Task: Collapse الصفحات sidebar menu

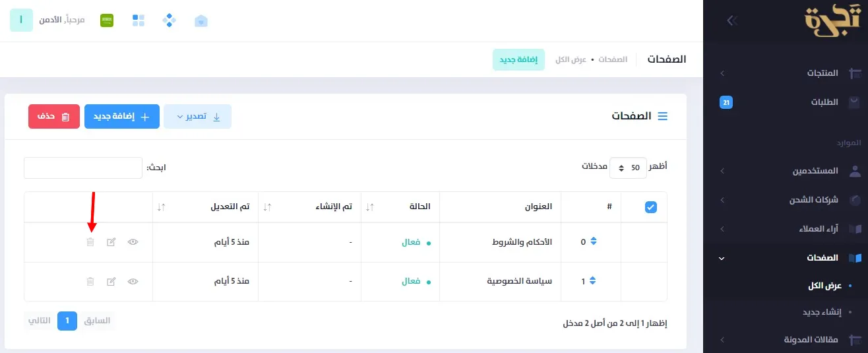Action: (786, 258)
